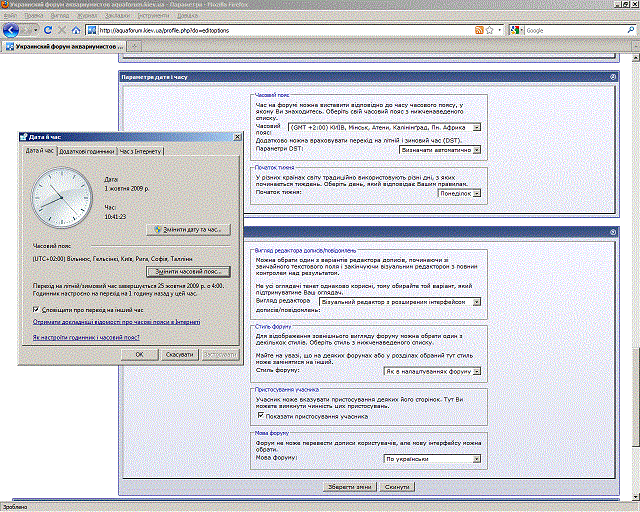Click the Google search engine icon
Screen dimensions: 640x512
click(x=516, y=30)
